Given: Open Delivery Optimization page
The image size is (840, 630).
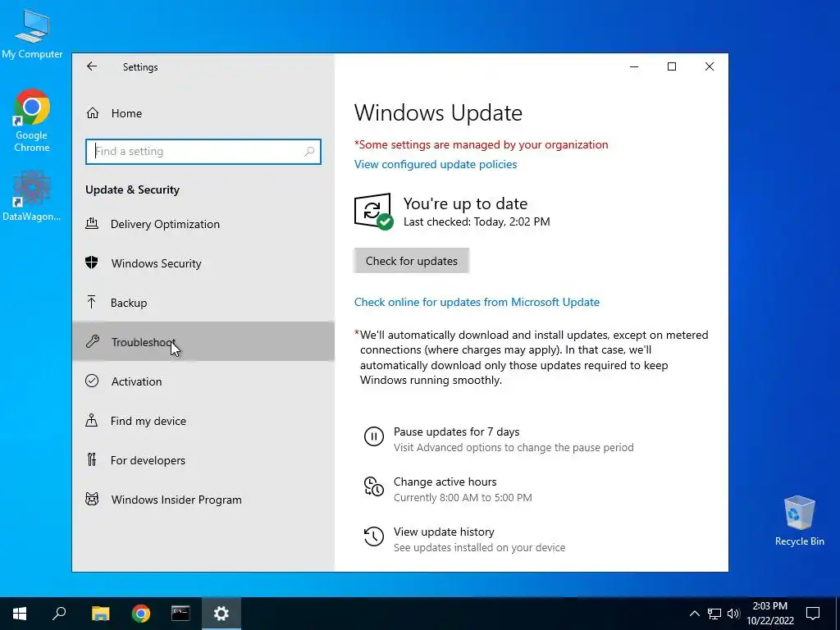Looking at the screenshot, I should point(203,224).
